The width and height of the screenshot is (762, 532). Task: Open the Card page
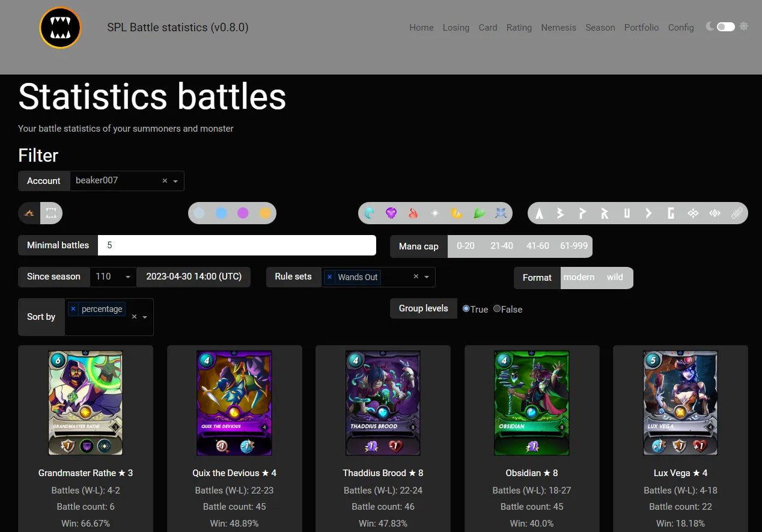pos(488,28)
